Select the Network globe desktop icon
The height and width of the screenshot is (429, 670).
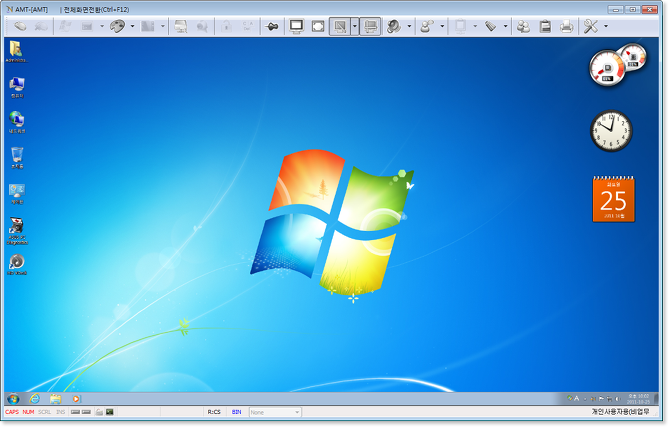(x=17, y=122)
